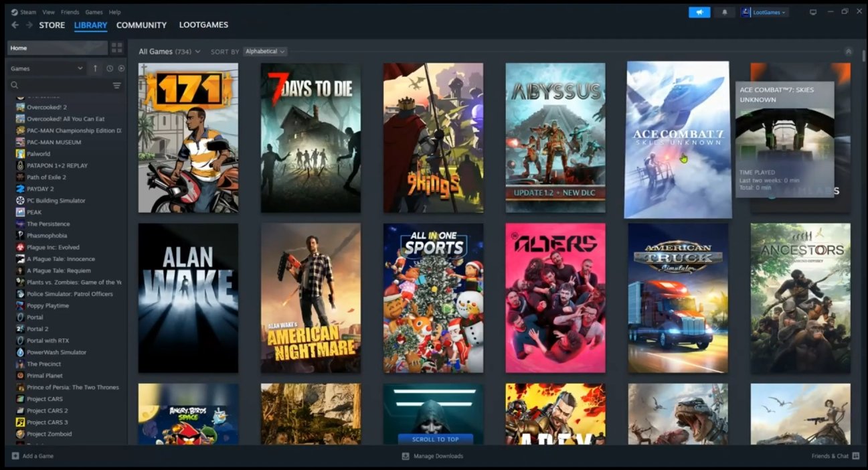This screenshot has height=470, width=868.
Task: Open the View menu
Action: pyautogui.click(x=48, y=12)
